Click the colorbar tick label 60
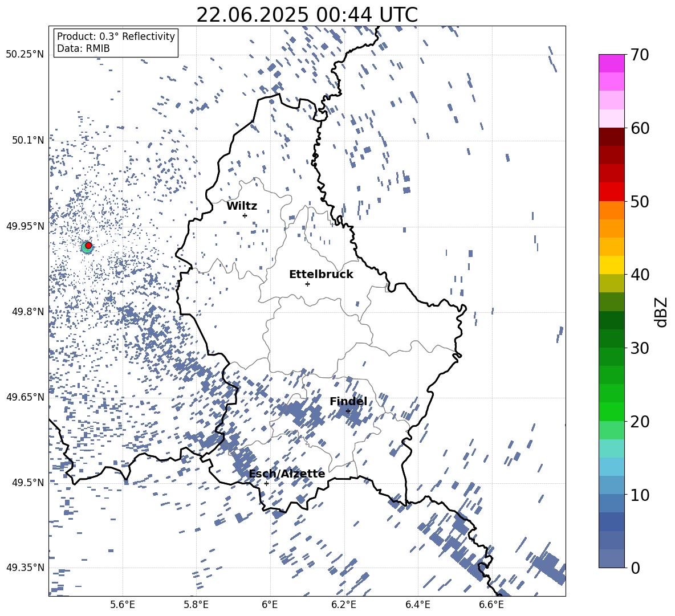Screen dimensions: 675x616 point(640,128)
